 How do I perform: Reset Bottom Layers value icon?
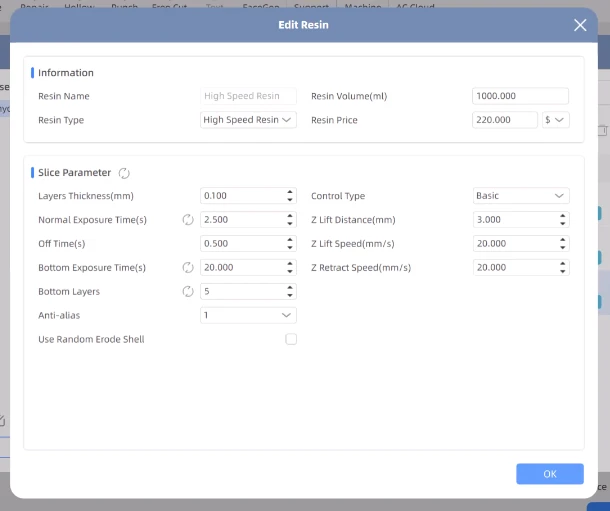(x=188, y=292)
